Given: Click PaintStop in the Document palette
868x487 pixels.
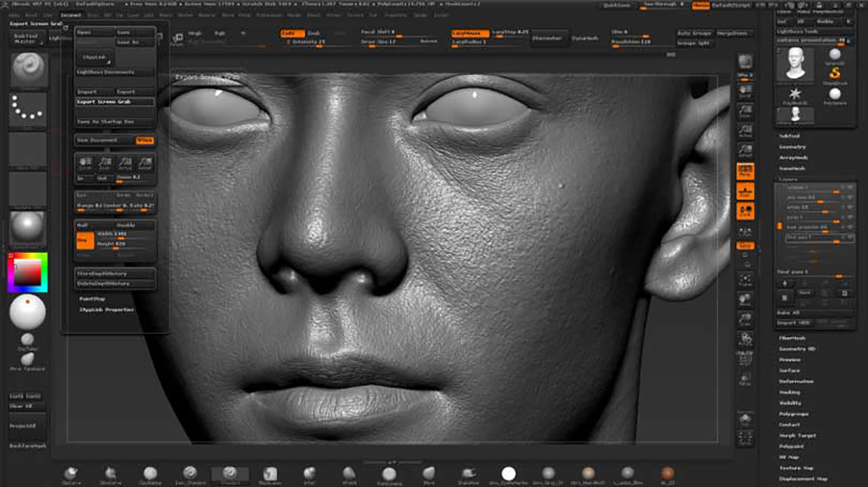Looking at the screenshot, I should pyautogui.click(x=92, y=299).
